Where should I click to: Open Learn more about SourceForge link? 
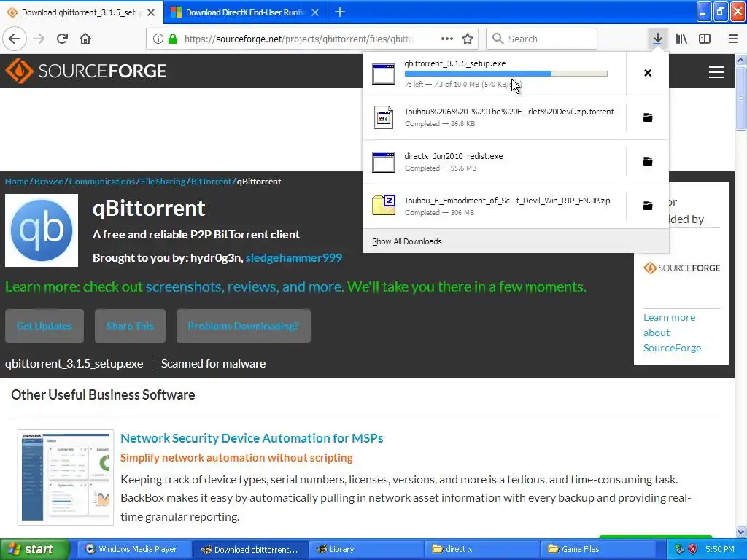coord(672,332)
